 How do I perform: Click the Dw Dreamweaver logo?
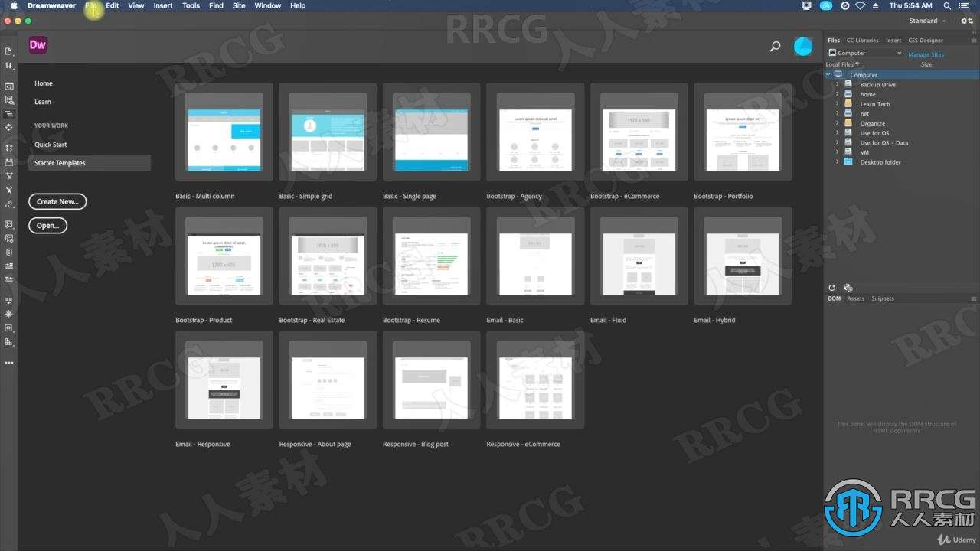point(38,44)
